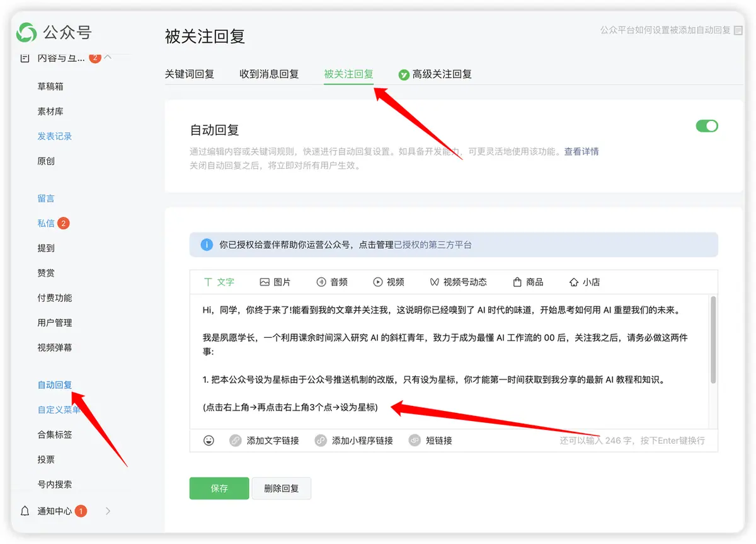Open 发表记录 in the sidebar
The height and width of the screenshot is (544, 756).
tap(55, 136)
